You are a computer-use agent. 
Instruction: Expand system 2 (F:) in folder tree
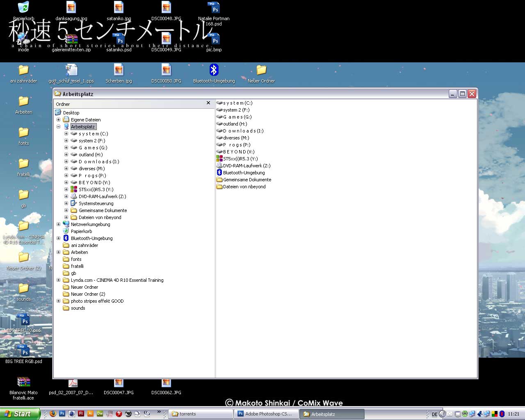66,141
